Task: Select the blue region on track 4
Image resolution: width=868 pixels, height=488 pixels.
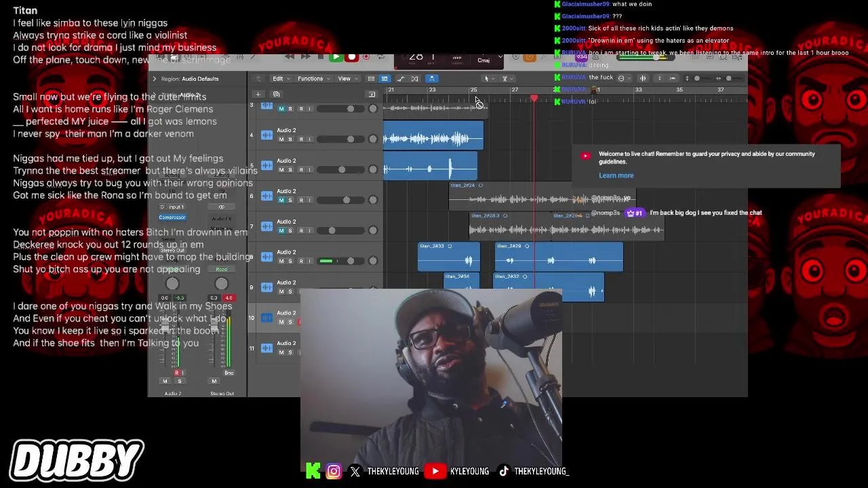Action: 433,136
